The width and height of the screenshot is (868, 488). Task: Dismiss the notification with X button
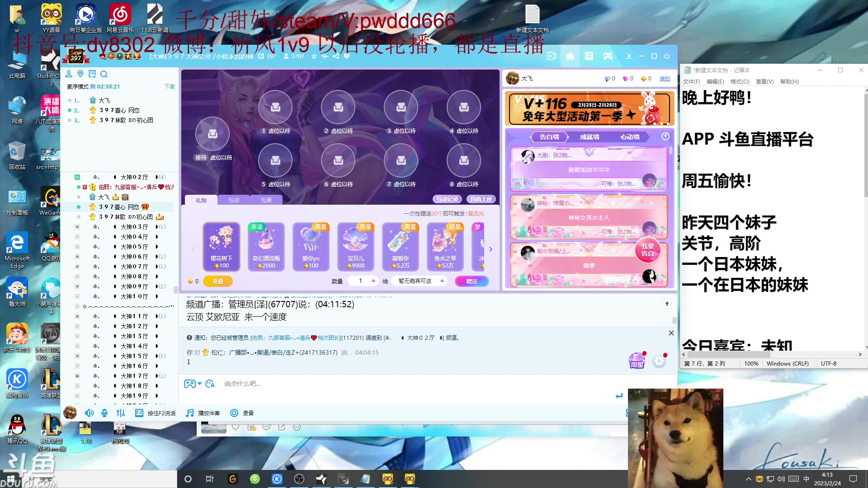tap(671, 333)
